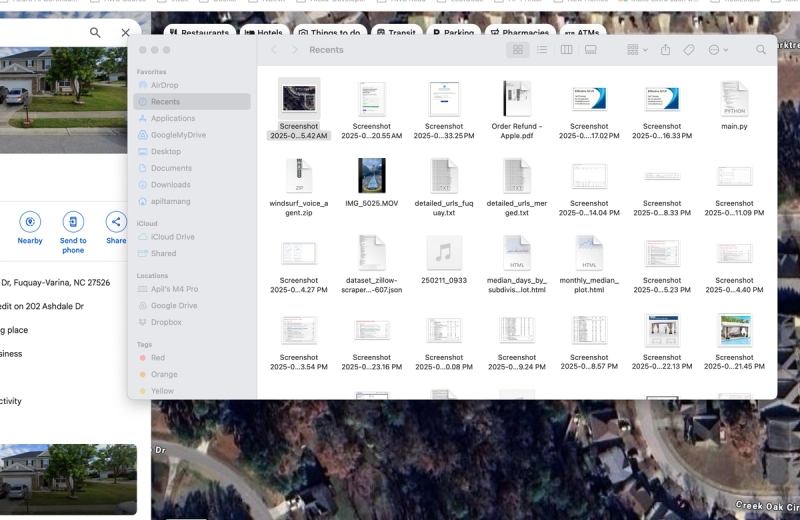800x520 pixels.
Task: Open Street View thumbnail at bottom left
Action: pos(68,479)
